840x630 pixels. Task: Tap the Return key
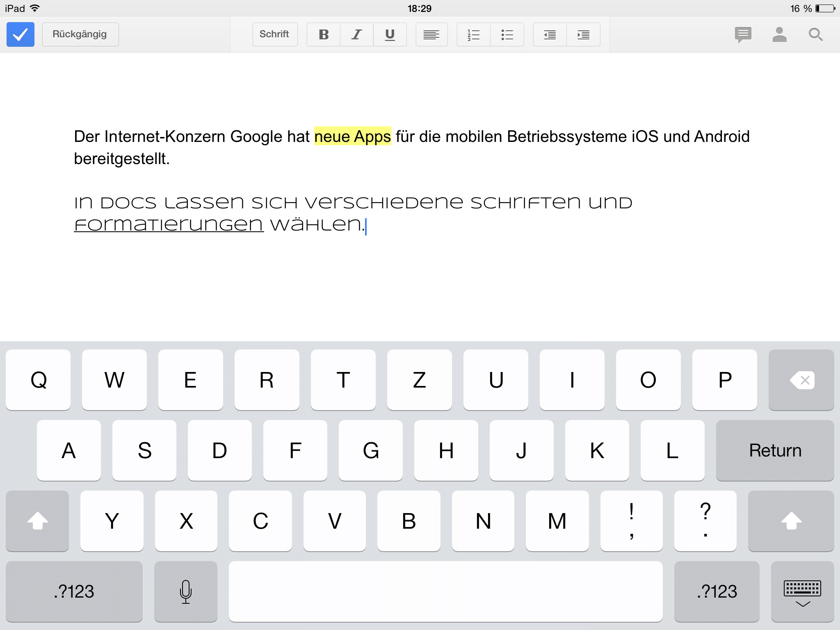pos(775,450)
